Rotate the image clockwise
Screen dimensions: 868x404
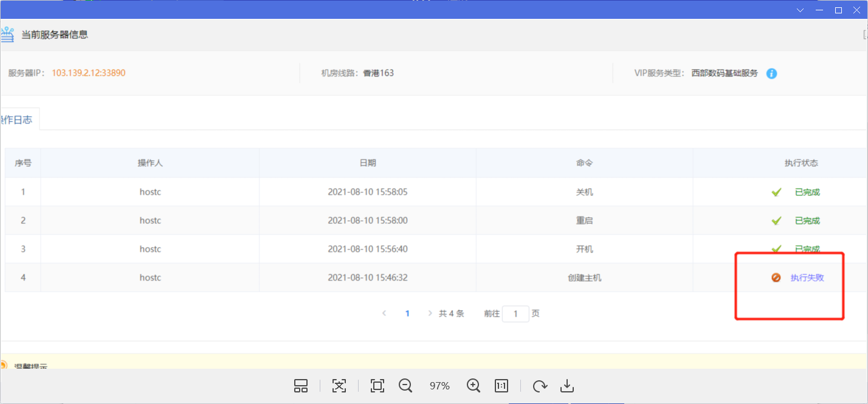[539, 386]
